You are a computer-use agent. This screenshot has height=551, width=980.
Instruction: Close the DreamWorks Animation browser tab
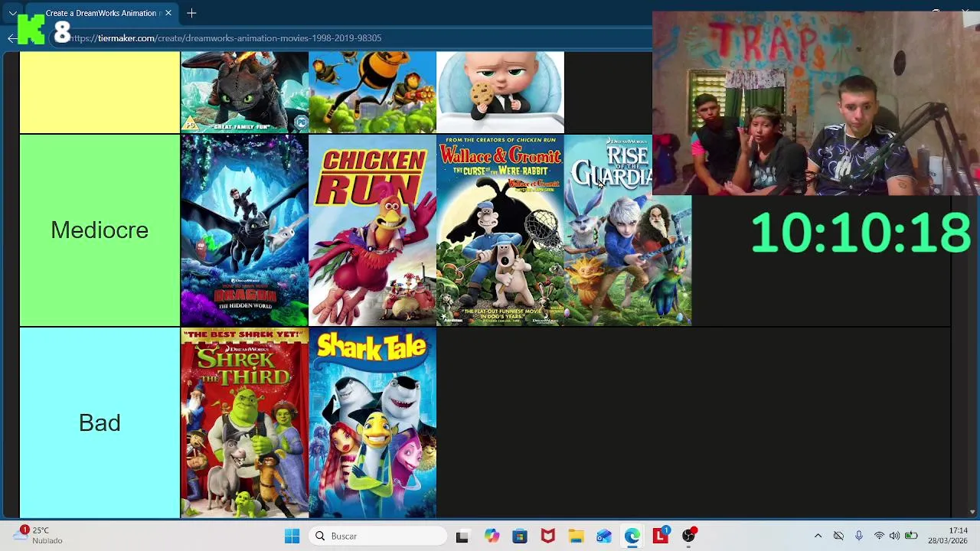tap(168, 13)
